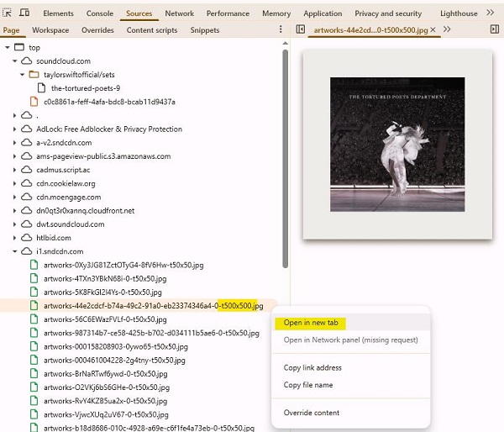The height and width of the screenshot is (432, 504).
Task: Click the cloud icon beside cadmus.script.ac
Action: pos(27,170)
